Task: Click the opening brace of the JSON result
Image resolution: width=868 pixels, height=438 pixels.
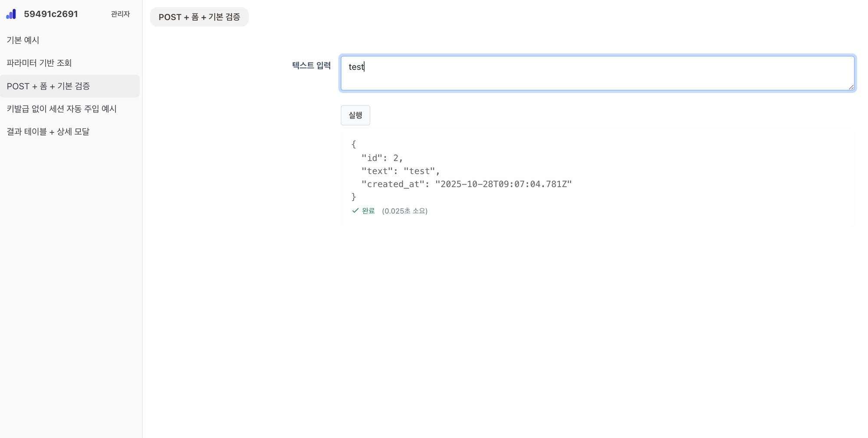Action: (354, 144)
